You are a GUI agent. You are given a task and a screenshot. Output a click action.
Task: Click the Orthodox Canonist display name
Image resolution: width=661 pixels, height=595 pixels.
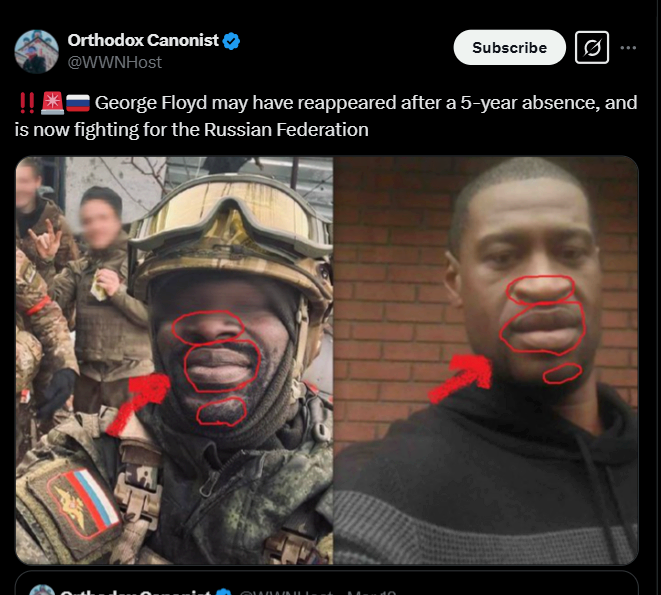point(143,40)
